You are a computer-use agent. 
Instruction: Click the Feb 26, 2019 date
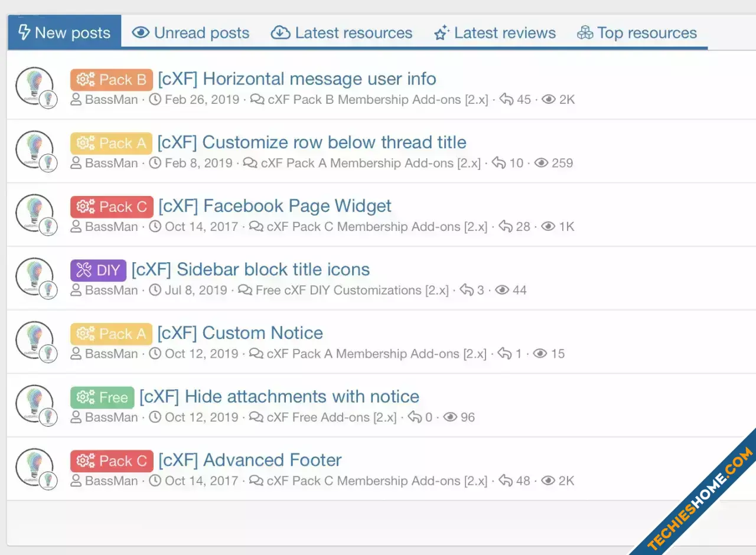(202, 99)
